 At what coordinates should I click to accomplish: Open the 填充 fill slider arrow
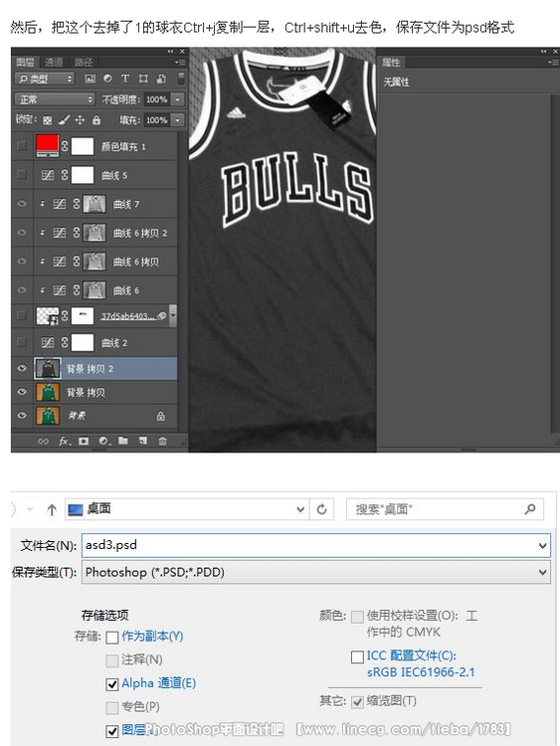[177, 120]
